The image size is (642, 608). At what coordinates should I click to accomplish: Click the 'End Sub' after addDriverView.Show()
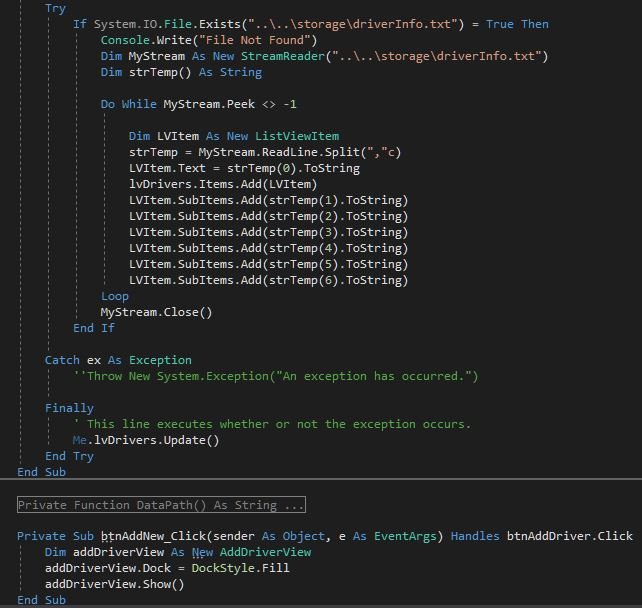tap(41, 600)
